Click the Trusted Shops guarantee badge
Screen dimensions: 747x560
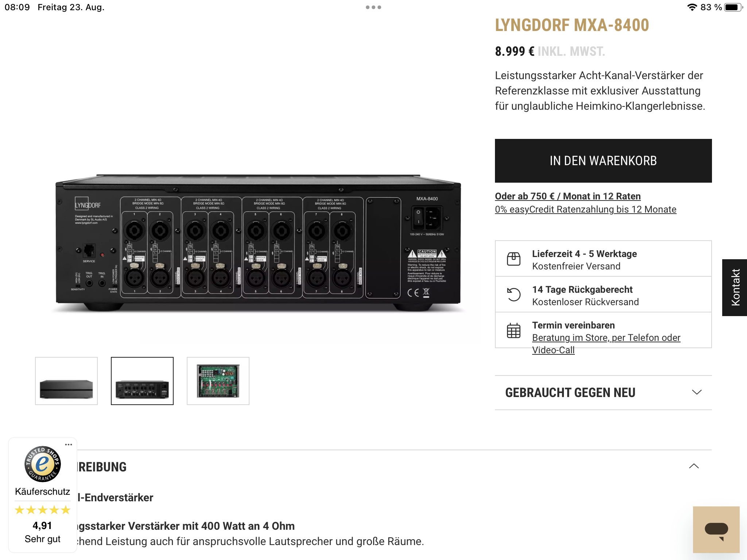pos(43,464)
